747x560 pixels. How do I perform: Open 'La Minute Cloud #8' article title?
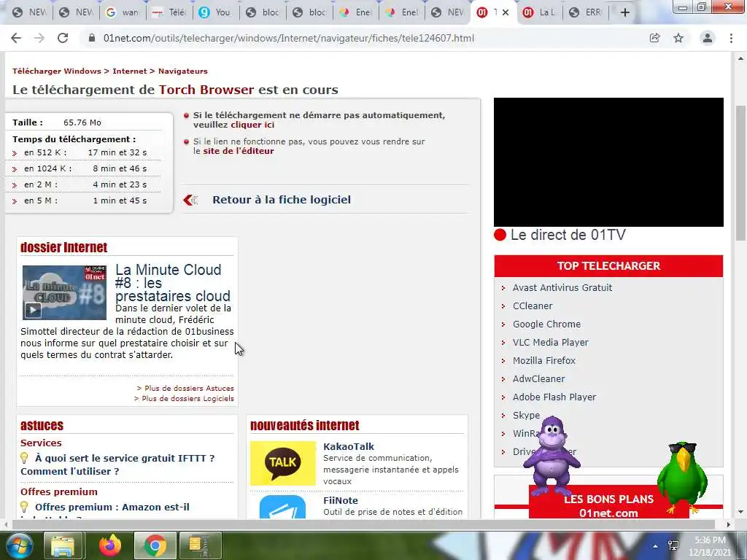(x=173, y=283)
